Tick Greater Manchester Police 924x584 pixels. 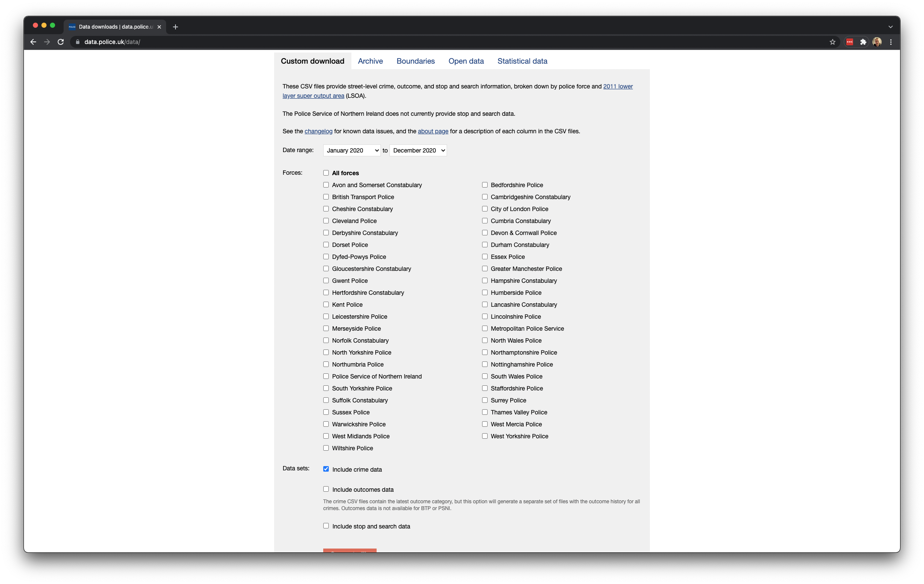coord(485,269)
